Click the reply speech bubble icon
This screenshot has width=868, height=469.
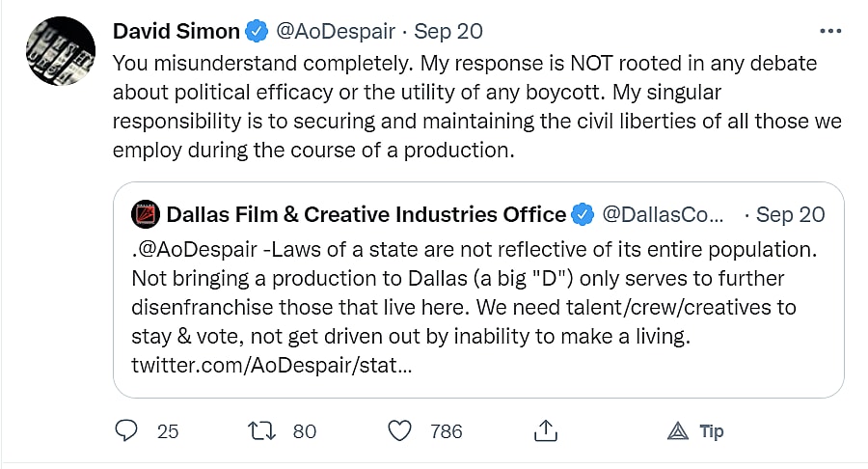(x=126, y=430)
